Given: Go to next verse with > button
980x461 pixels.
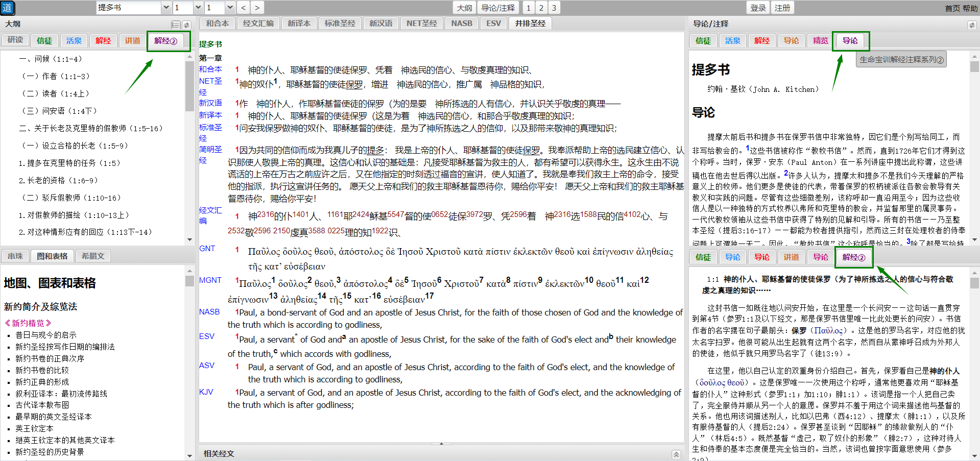Looking at the screenshot, I should coord(257,8).
